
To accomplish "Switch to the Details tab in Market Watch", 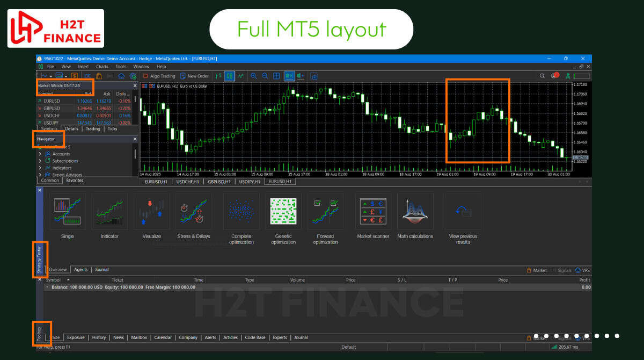I will (x=71, y=129).
